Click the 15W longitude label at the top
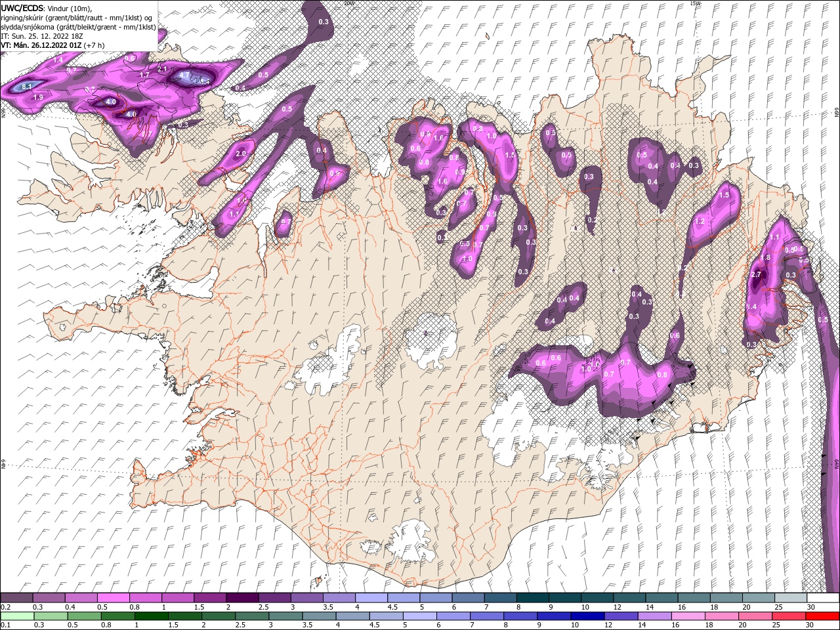Viewport: 840px width, 630px height. click(695, 3)
